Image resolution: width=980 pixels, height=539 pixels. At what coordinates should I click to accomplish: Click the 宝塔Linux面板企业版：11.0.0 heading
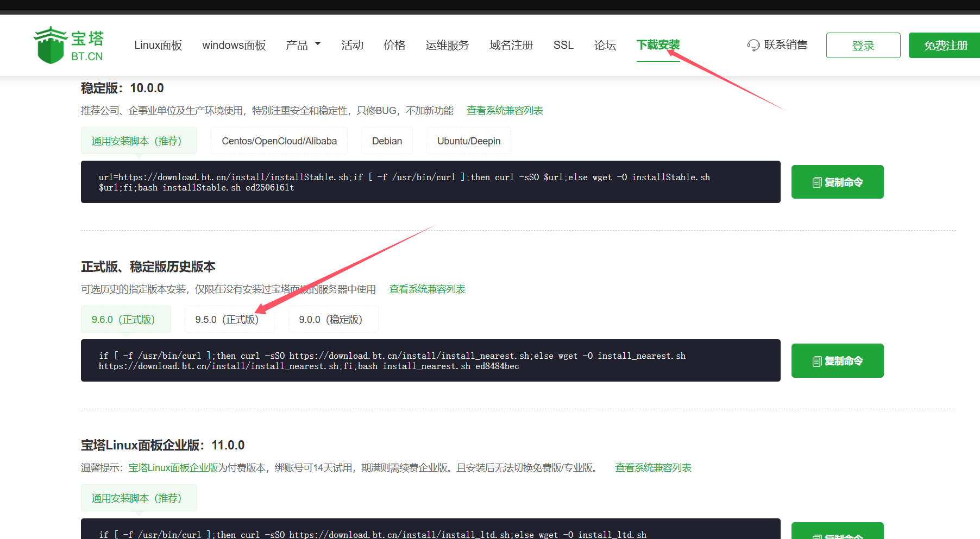pyautogui.click(x=163, y=445)
